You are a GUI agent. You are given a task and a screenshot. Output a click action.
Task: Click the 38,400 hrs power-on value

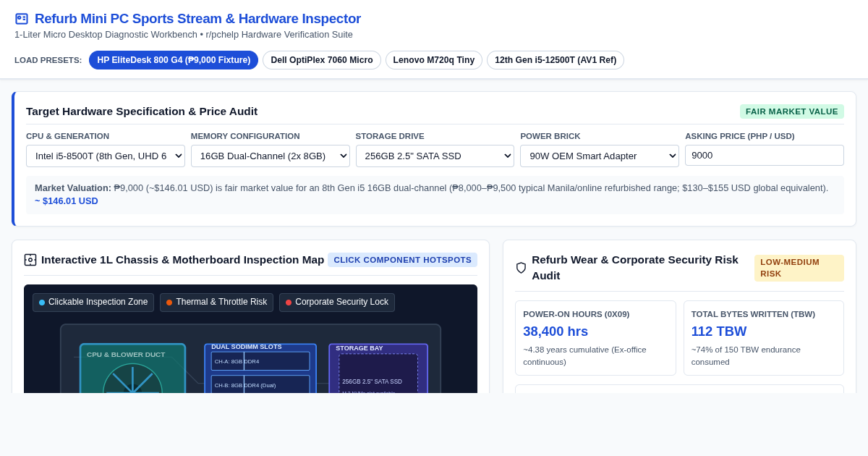[556, 332]
